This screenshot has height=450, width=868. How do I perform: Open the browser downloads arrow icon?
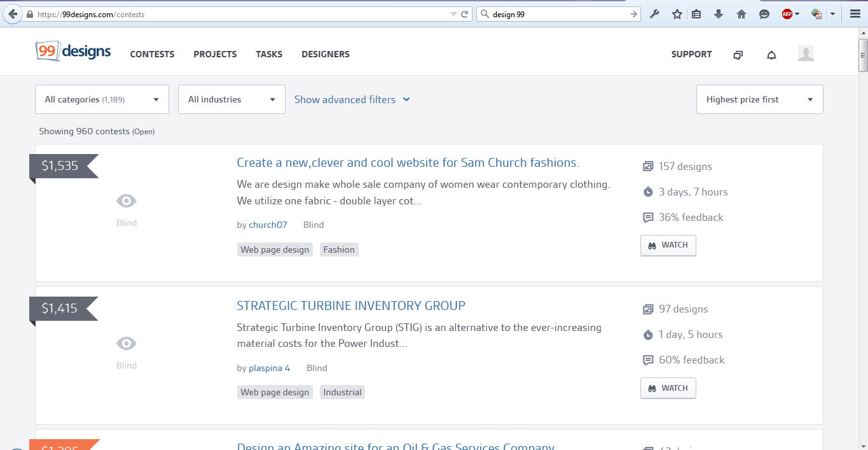[719, 14]
